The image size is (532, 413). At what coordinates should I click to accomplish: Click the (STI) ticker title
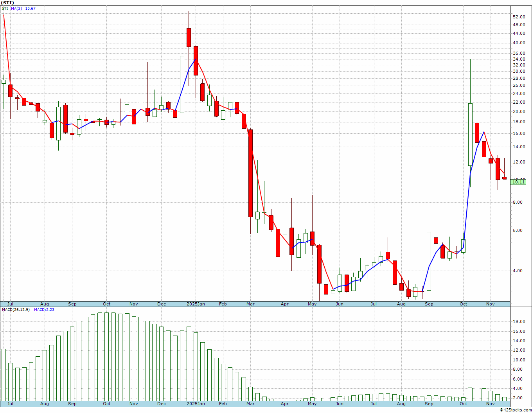point(8,2)
